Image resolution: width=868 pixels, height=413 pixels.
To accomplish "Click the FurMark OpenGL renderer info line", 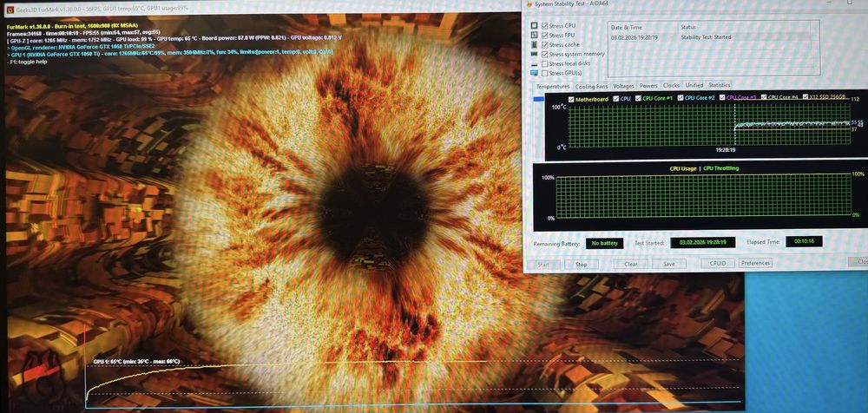I will (80, 47).
